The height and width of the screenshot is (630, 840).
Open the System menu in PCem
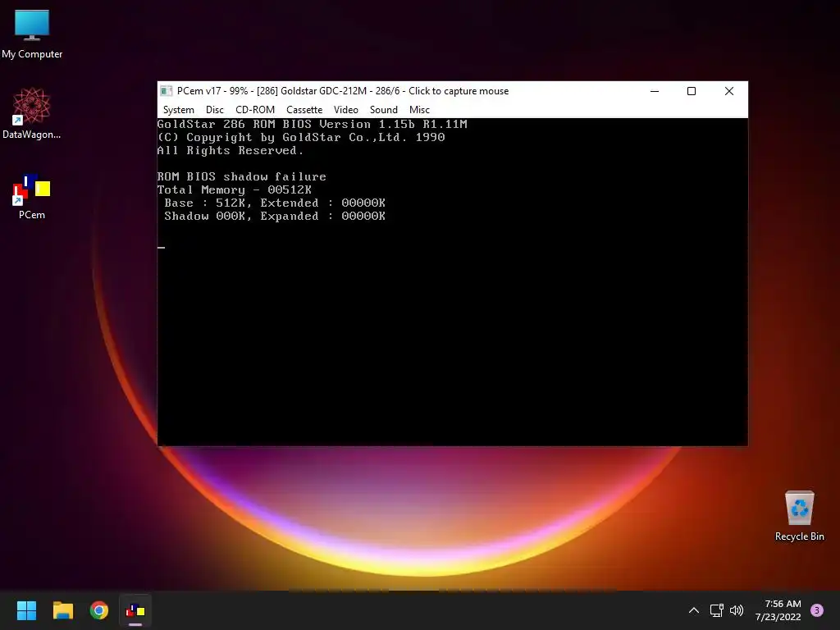point(178,110)
